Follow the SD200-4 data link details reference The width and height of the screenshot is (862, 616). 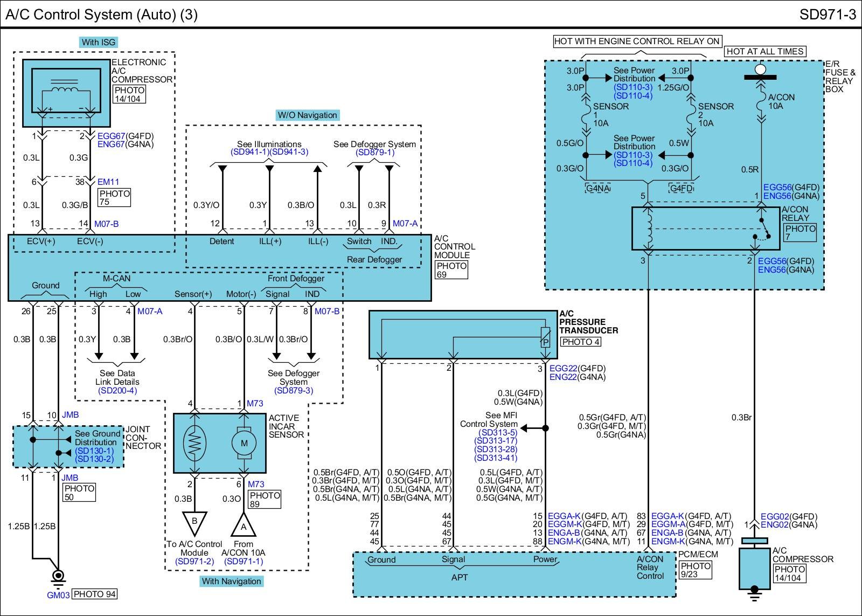click(117, 390)
